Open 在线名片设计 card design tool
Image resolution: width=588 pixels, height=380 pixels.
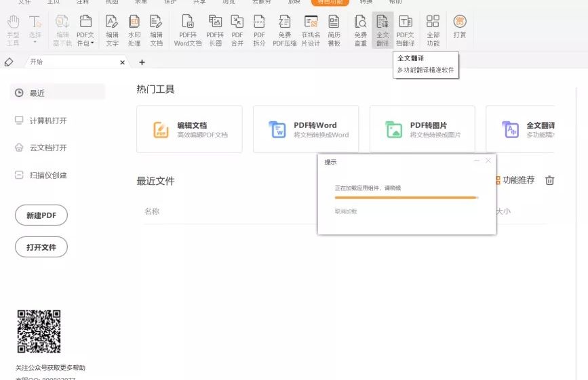[311, 30]
